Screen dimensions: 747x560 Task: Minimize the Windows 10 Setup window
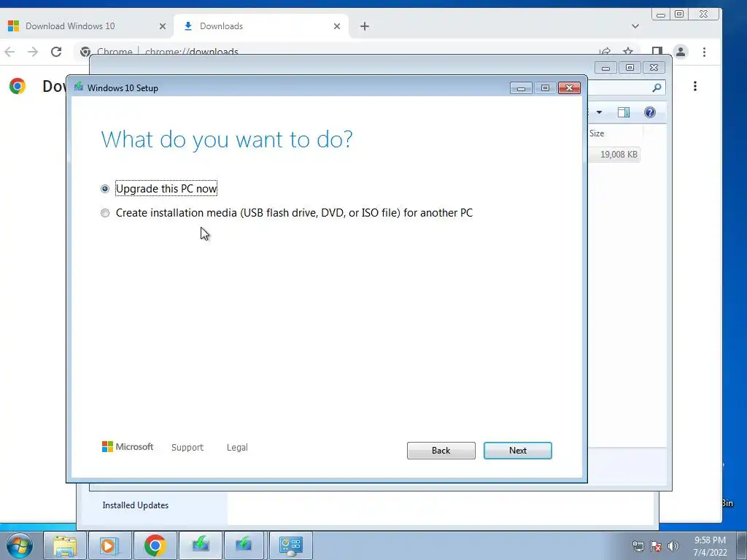[x=521, y=88]
